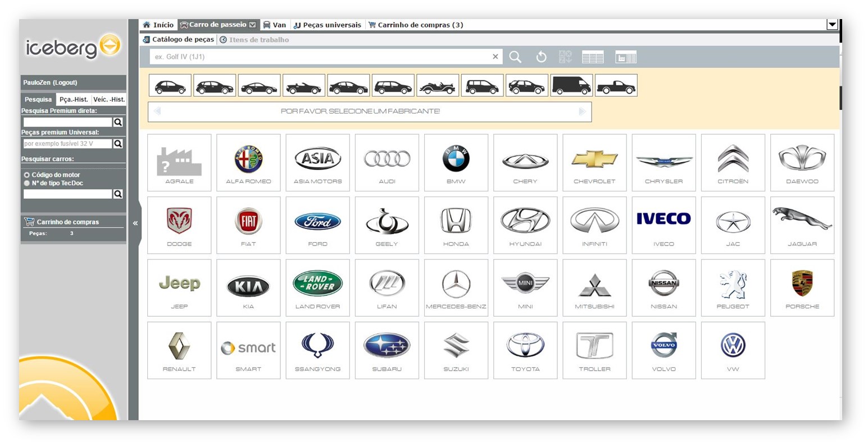Choose the Mercedes-Benz logo

[456, 288]
